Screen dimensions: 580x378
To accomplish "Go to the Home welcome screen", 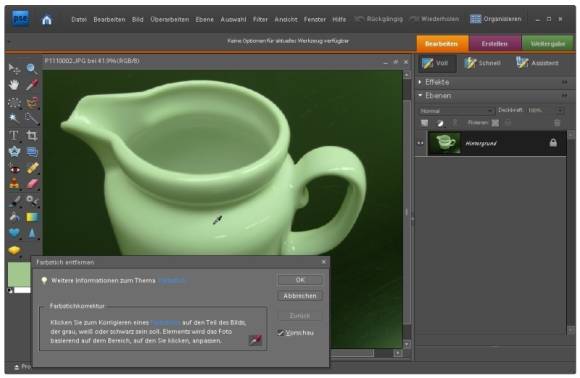I will pyautogui.click(x=47, y=20).
